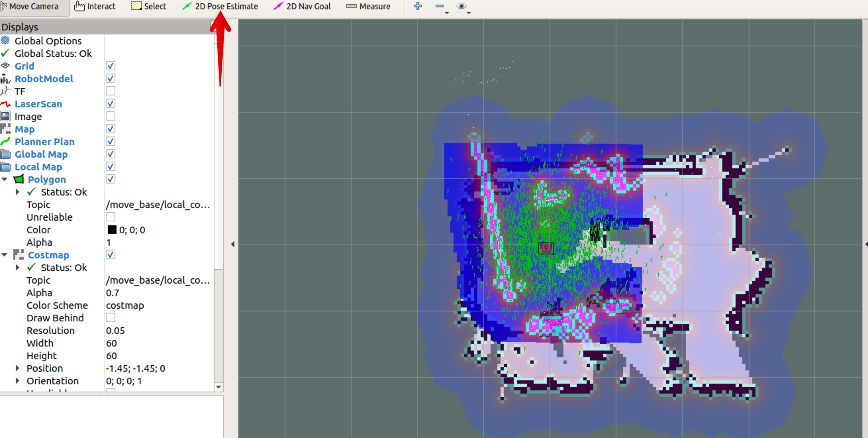Uncheck the RobotModel display checkbox
This screenshot has width=868, height=438.
[110, 79]
